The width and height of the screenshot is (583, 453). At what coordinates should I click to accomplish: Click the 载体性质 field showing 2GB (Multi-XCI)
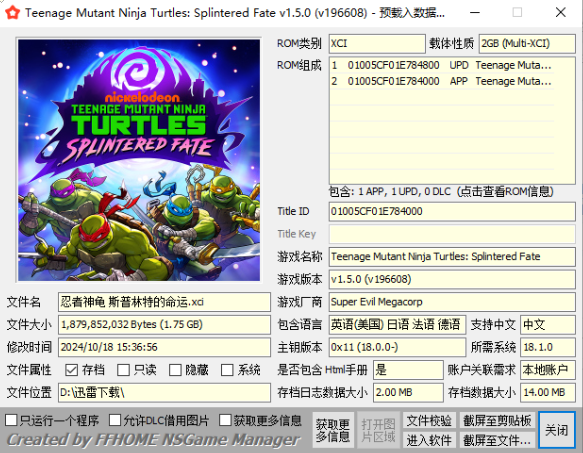pyautogui.click(x=527, y=44)
